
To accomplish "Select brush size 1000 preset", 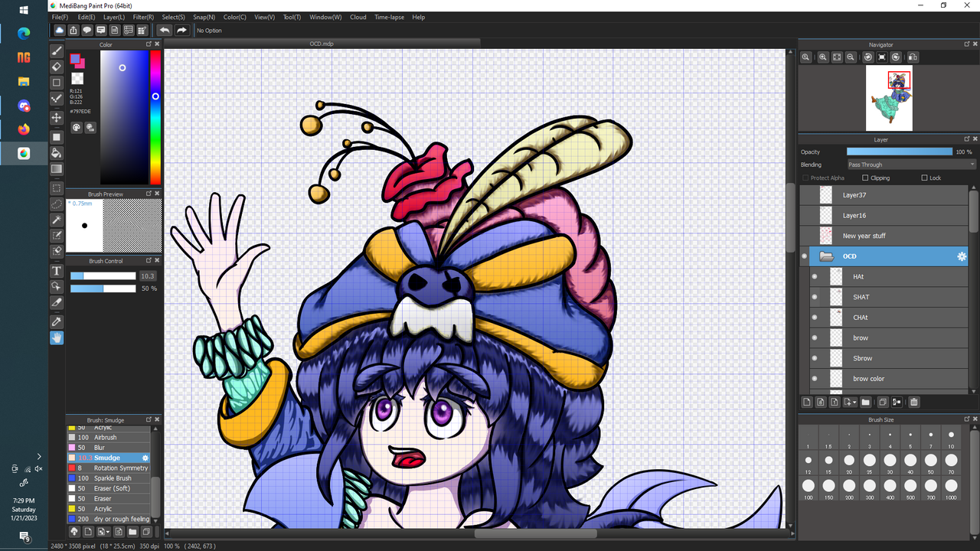I will (x=951, y=489).
